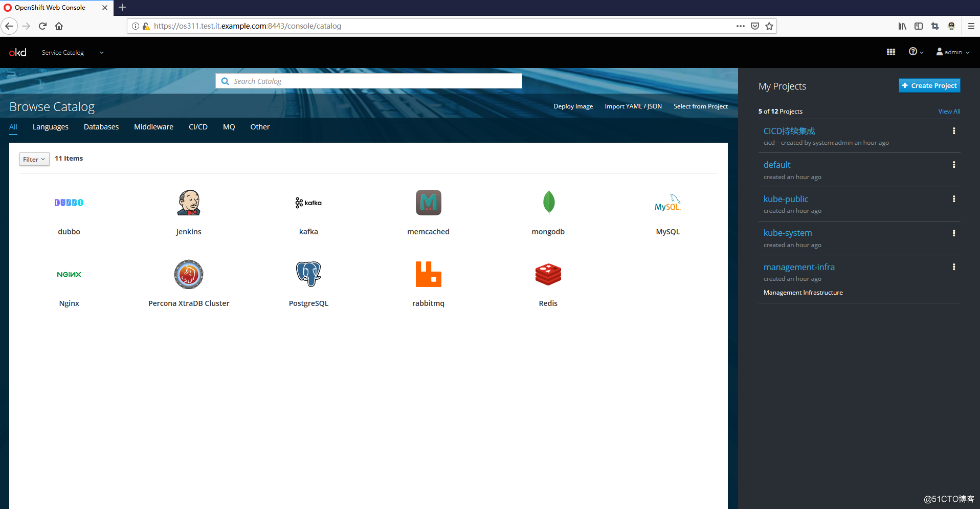View site security info icon

tap(136, 26)
